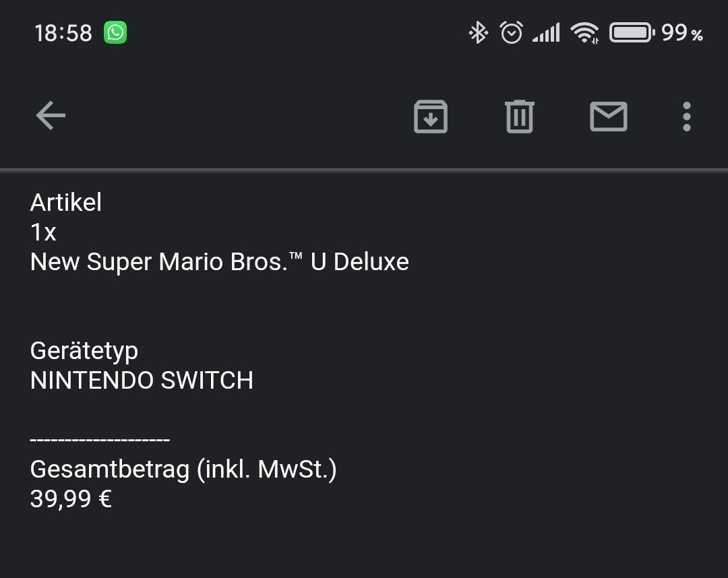Tap the NINTENDO SWITCH text
This screenshot has height=578, width=728.
[x=142, y=381]
